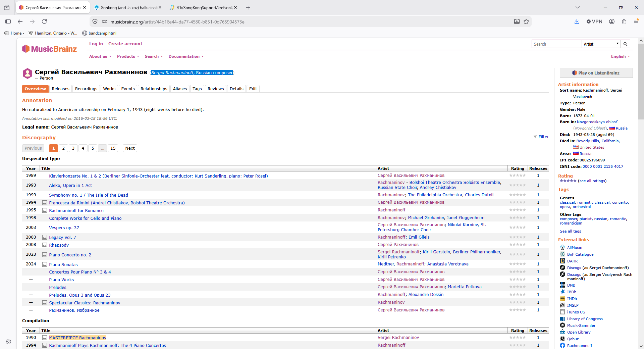Click cover art icon for Legacy Vol. 7
This screenshot has height=349, width=644.
pos(45,238)
